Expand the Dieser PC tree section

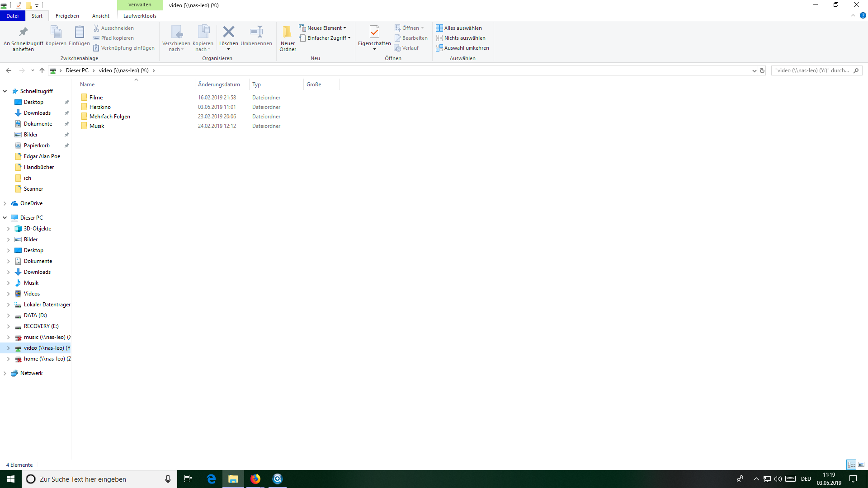[x=5, y=217]
